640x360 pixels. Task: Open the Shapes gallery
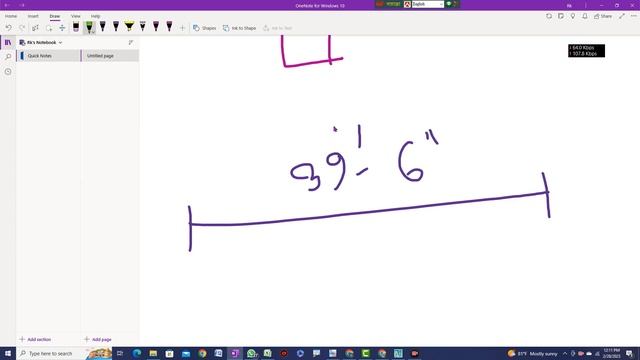point(204,28)
